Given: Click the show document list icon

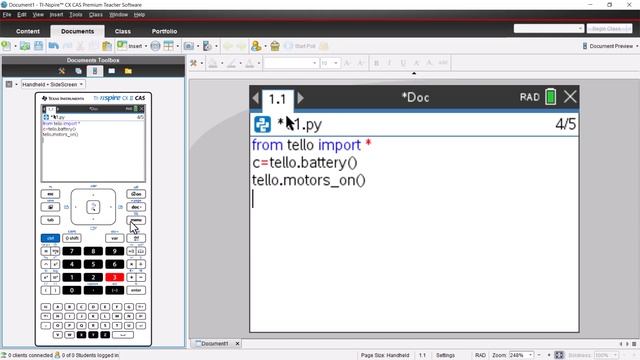Looking at the screenshot, I should tap(634, 344).
